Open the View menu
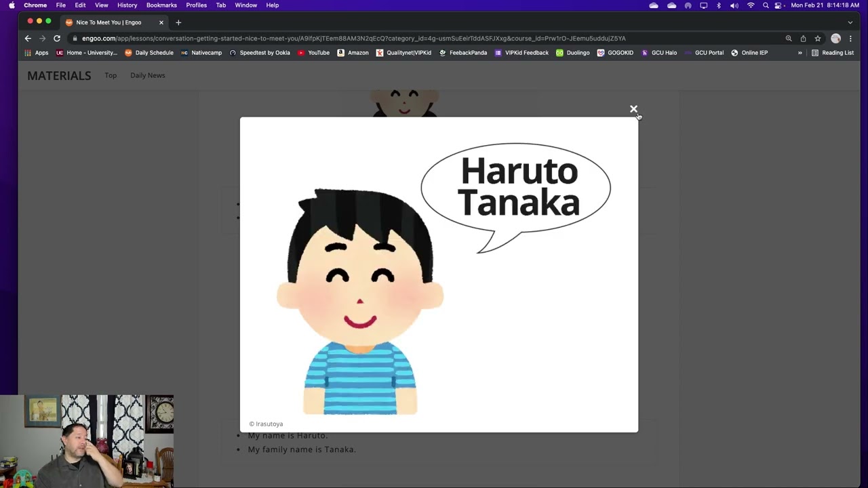 click(x=101, y=5)
